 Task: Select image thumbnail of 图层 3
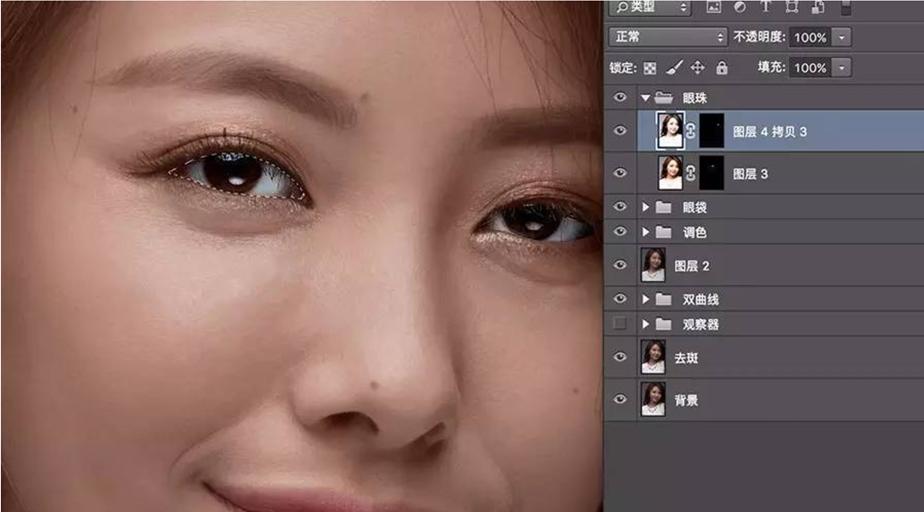pos(671,173)
